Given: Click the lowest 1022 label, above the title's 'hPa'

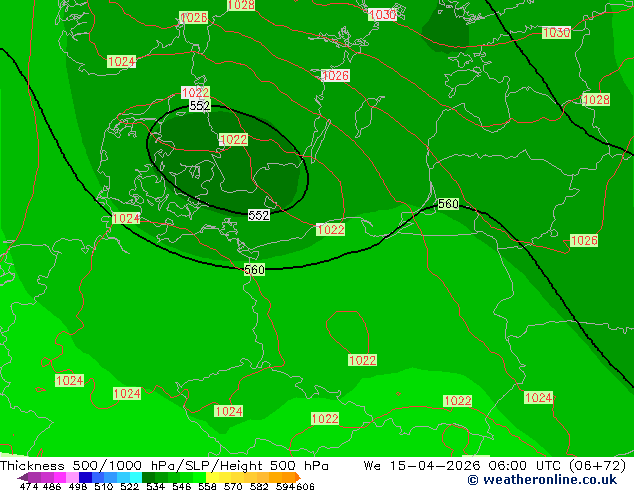Looking at the screenshot, I should pyautogui.click(x=325, y=418).
